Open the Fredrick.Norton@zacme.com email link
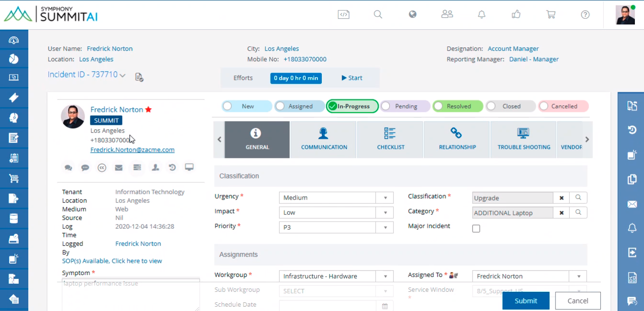644x311 pixels. point(132,149)
